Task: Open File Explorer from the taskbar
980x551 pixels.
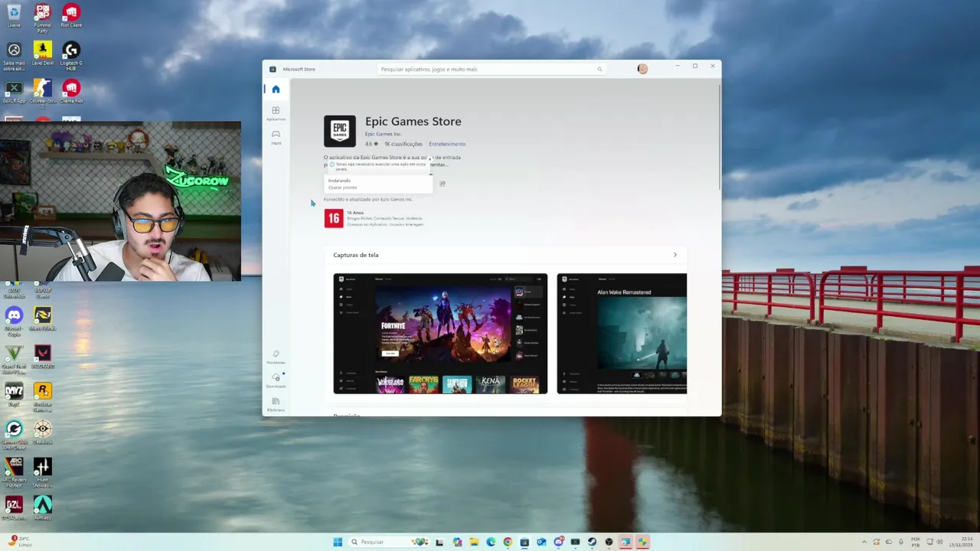Action: [x=474, y=542]
